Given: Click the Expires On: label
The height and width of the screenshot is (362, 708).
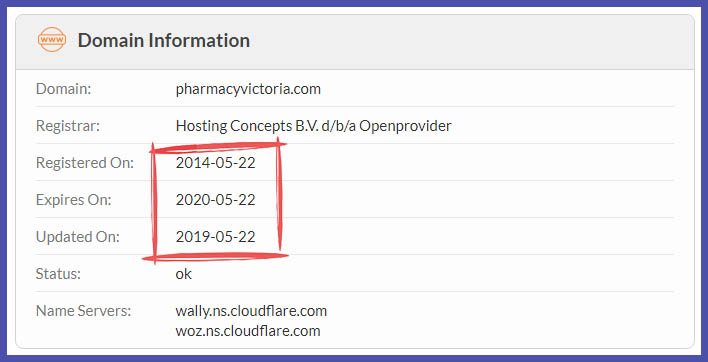Looking at the screenshot, I should pyautogui.click(x=74, y=200).
